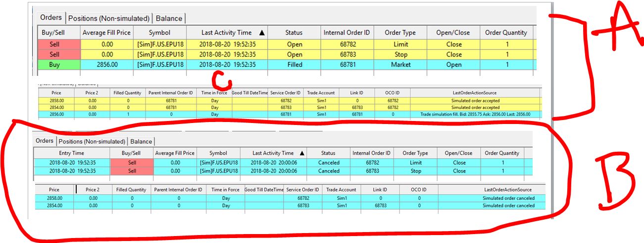Switch to the Orders tab in the upper panel
The width and height of the screenshot is (644, 243).
(x=51, y=17)
